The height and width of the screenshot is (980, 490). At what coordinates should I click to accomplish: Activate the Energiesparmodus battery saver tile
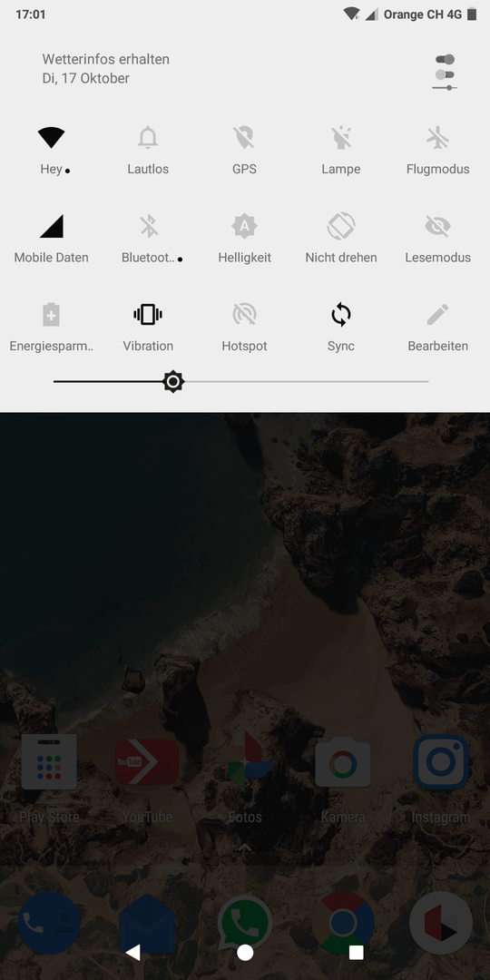coord(51,314)
